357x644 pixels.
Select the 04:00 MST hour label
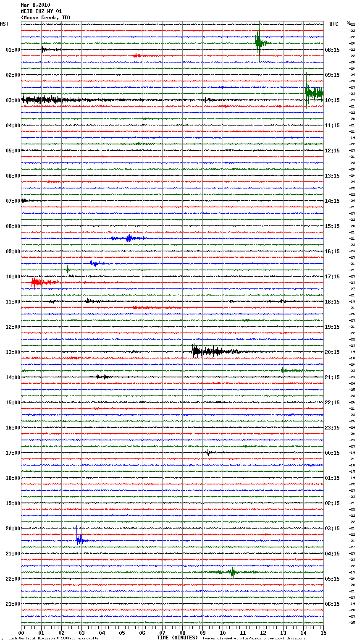click(13, 126)
